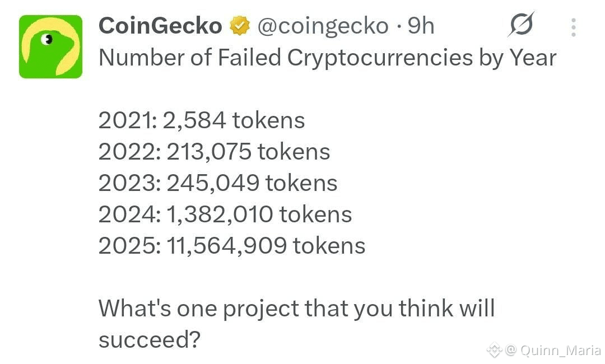
Task: Select the 2025: 11,564,909 tokens line
Action: point(232,246)
